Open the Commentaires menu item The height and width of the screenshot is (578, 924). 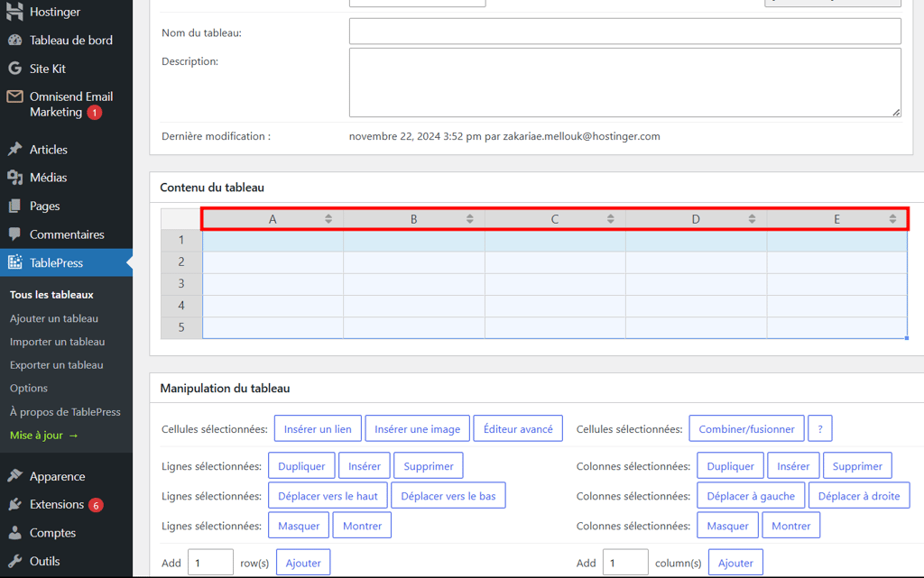click(67, 234)
